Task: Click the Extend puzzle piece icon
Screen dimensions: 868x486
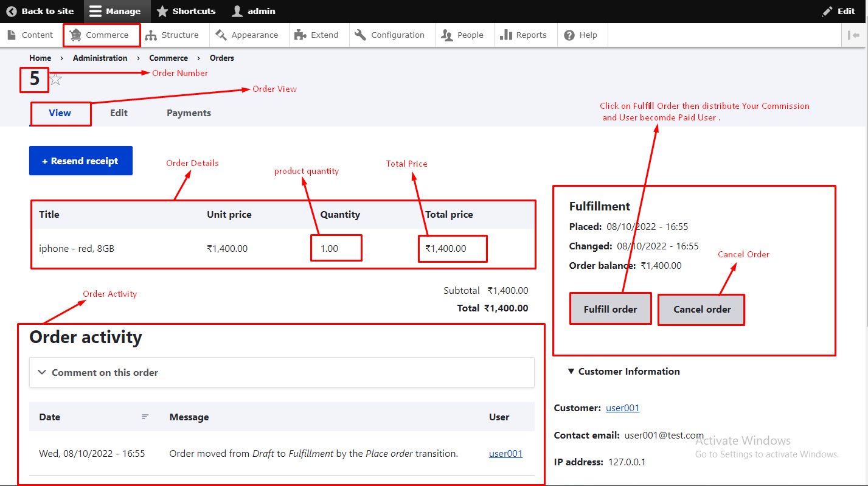Action: click(300, 35)
